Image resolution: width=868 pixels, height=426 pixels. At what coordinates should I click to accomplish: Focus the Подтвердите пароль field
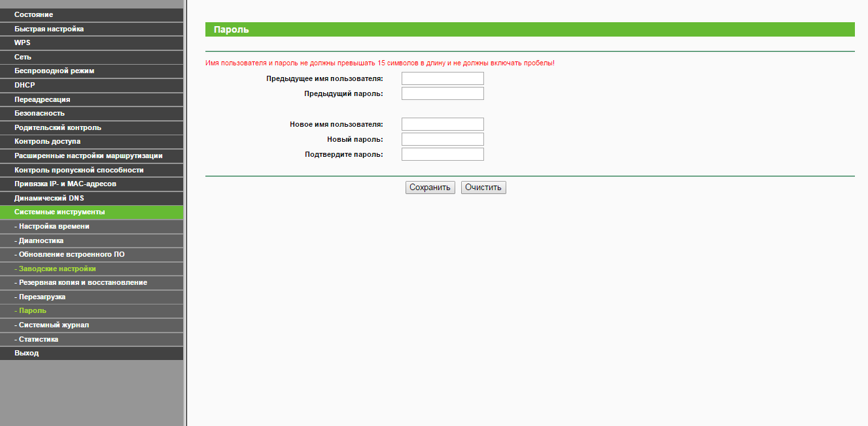442,154
